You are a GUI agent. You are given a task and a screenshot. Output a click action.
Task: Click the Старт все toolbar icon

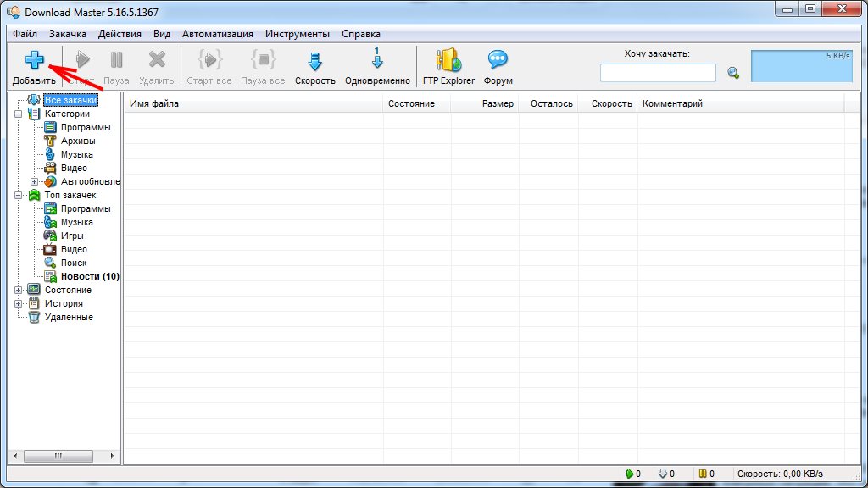pyautogui.click(x=209, y=60)
